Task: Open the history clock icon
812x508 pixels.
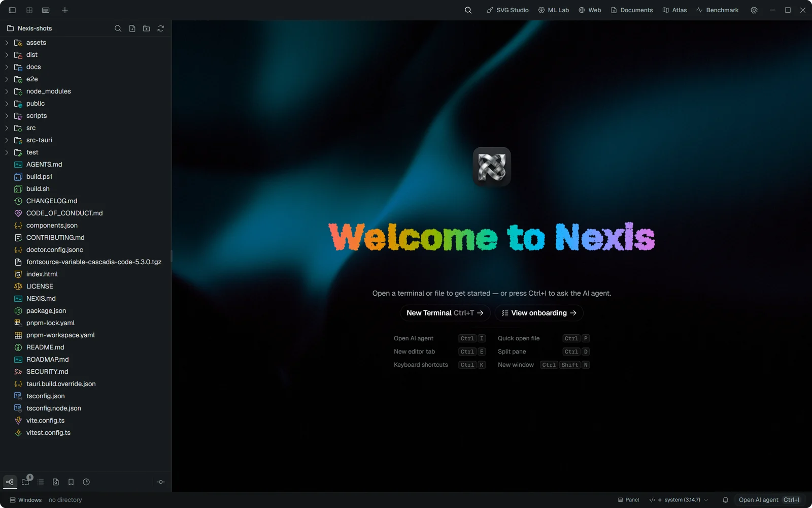Action: pyautogui.click(x=86, y=482)
